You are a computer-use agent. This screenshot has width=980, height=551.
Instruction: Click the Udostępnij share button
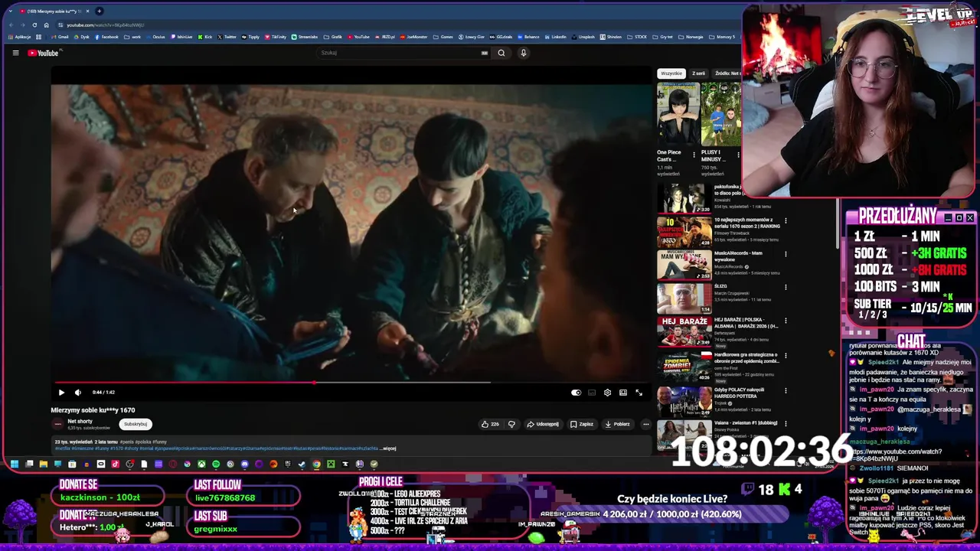[x=543, y=424]
